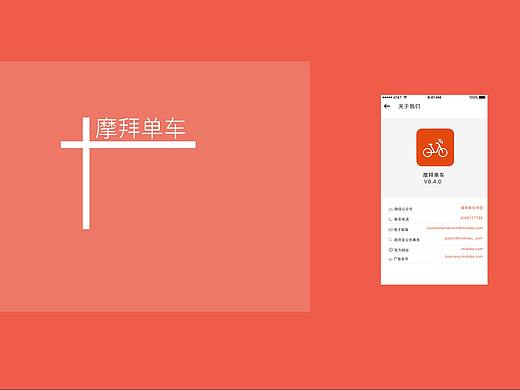Image resolution: width=520 pixels, height=390 pixels.
Task: Click the phone mockup thumbnail
Action: [434, 190]
